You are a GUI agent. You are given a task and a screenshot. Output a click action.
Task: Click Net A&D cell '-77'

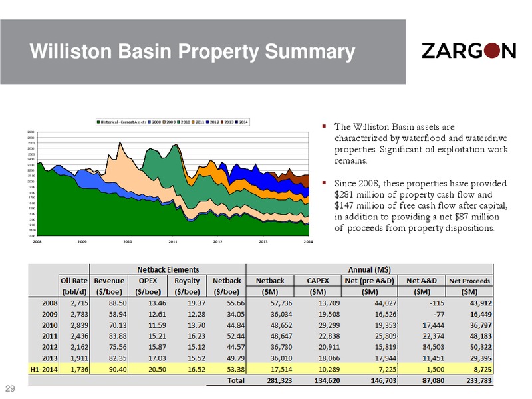(x=439, y=314)
